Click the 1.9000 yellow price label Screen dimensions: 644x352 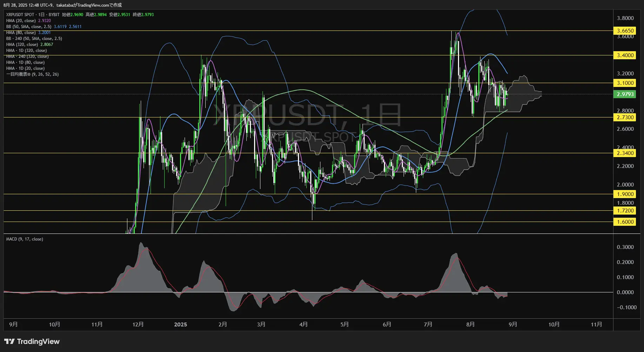pos(625,194)
